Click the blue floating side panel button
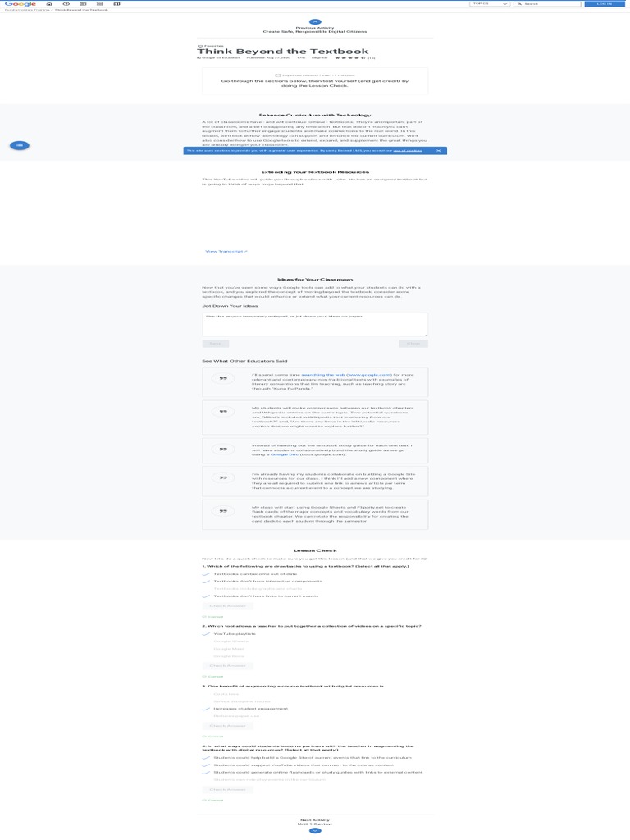This screenshot has width=630, height=840. tap(20, 145)
